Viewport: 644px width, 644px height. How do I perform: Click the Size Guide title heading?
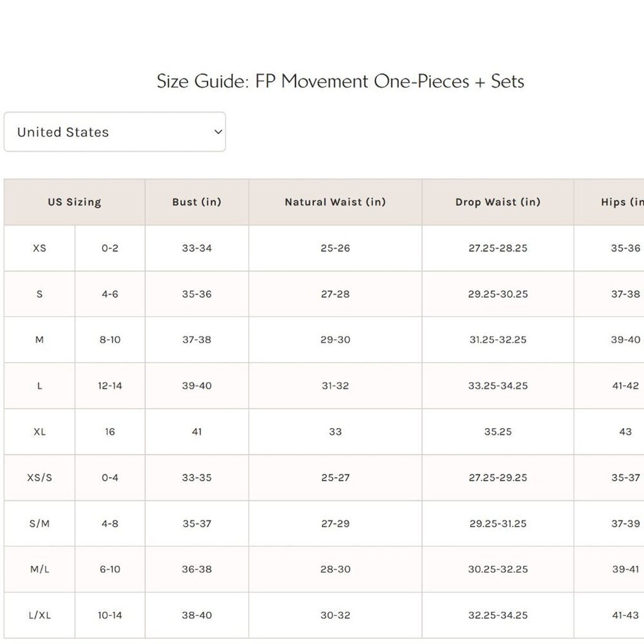pos(340,82)
